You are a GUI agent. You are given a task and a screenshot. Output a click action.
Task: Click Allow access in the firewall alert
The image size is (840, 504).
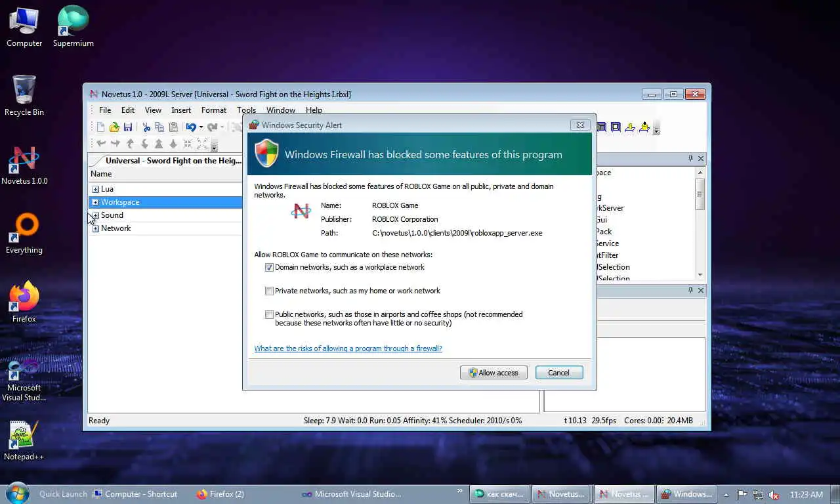[x=493, y=373]
